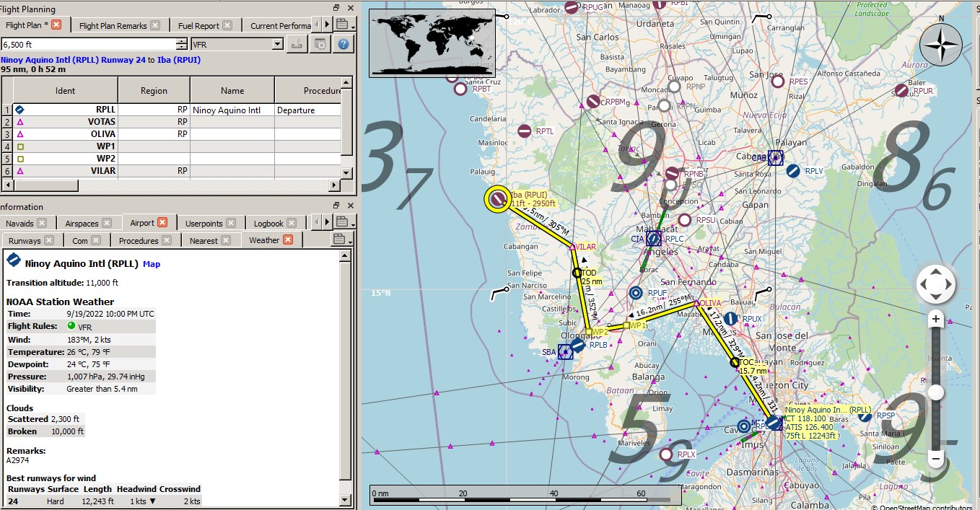Close the Flight Plan Remarks tab
Image resolution: width=980 pixels, height=510 pixels.
[x=154, y=25]
